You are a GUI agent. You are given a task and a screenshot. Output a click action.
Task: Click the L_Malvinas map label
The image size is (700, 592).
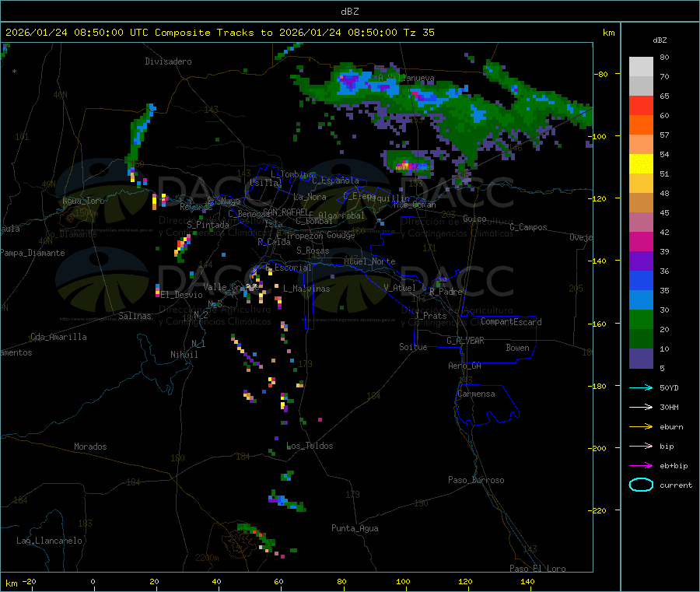[x=306, y=289]
